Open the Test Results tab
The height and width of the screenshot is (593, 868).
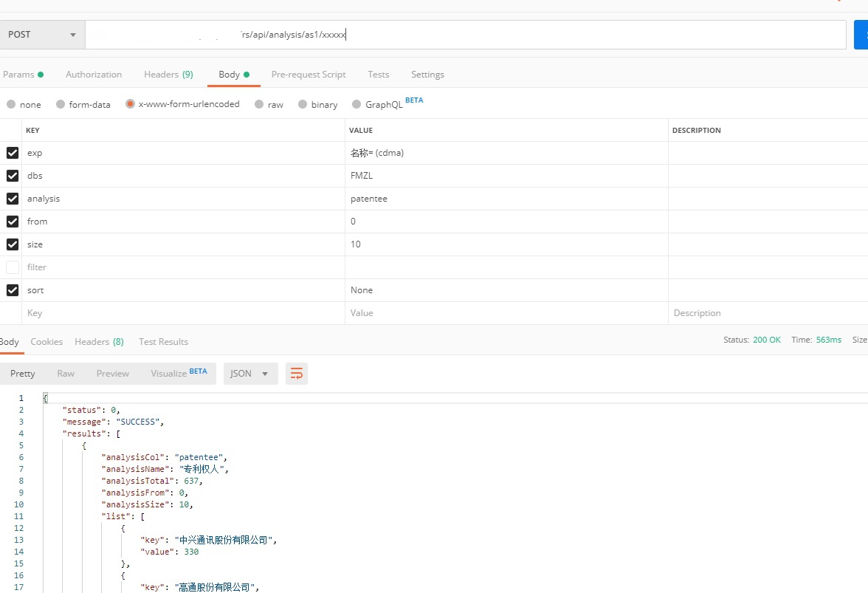(163, 342)
